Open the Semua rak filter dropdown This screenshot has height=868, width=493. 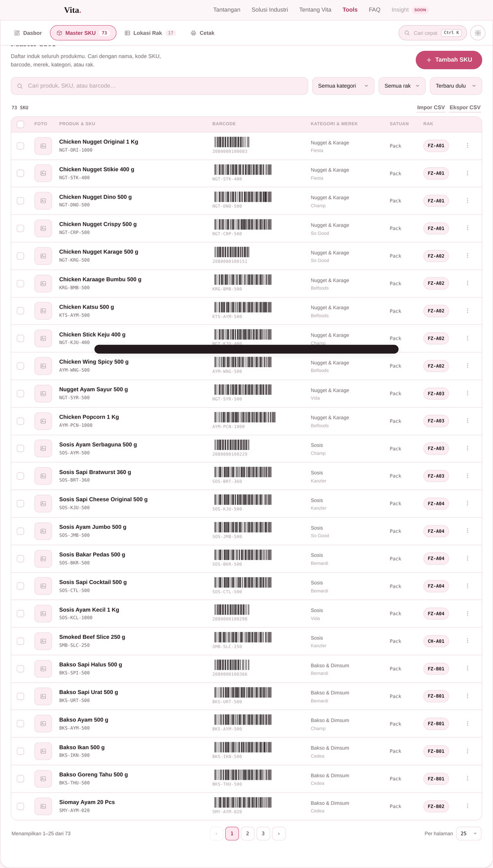402,86
